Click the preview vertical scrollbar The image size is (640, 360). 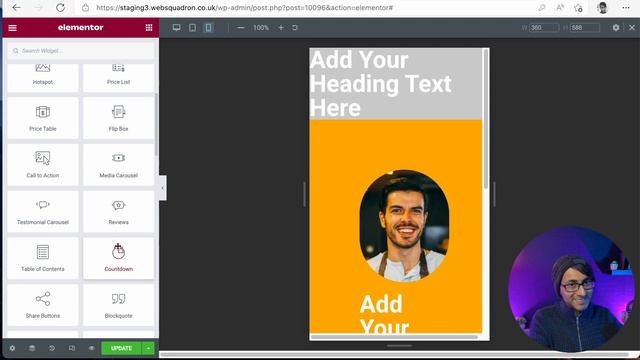[486, 118]
